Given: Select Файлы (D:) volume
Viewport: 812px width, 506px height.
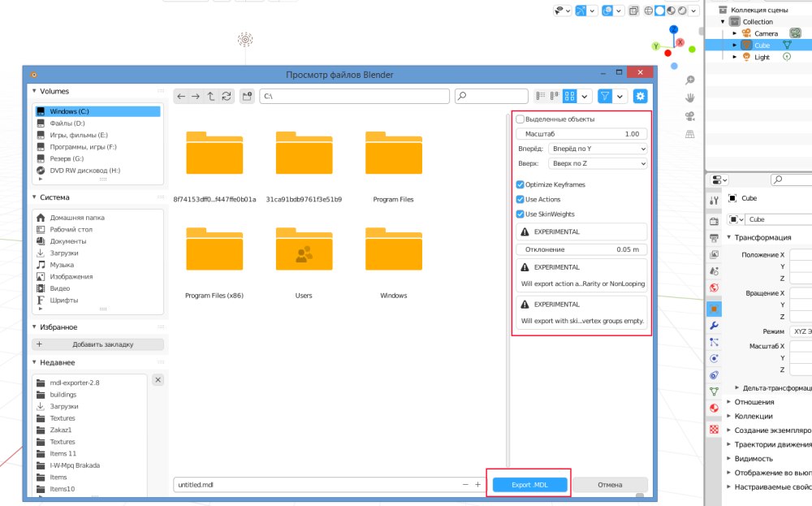Looking at the screenshot, I should pos(97,123).
